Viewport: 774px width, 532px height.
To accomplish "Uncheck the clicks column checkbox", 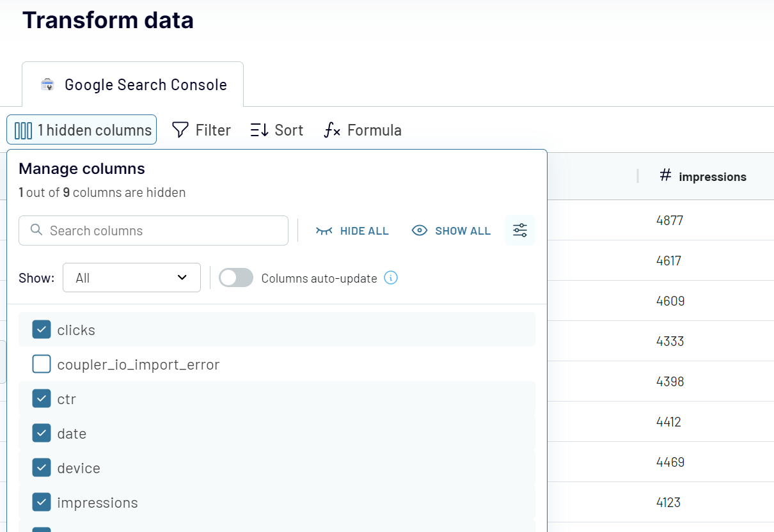I will tap(41, 329).
